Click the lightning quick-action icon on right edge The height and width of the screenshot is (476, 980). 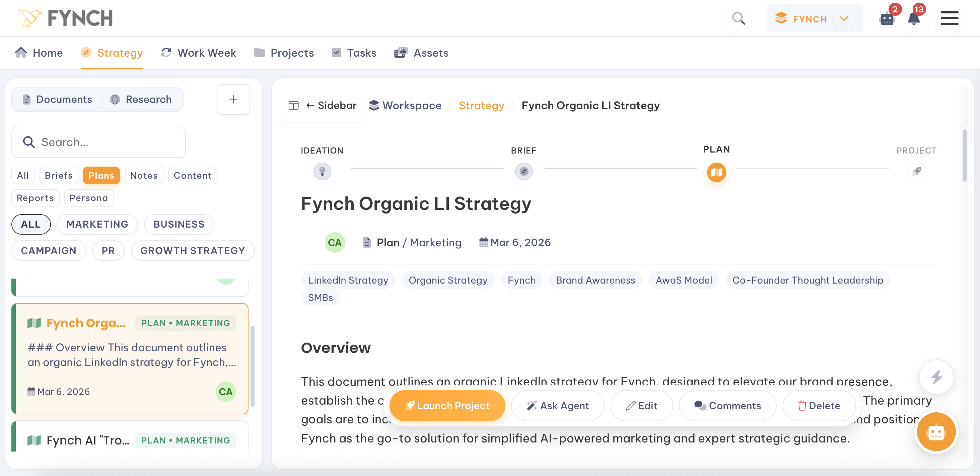pos(936,377)
